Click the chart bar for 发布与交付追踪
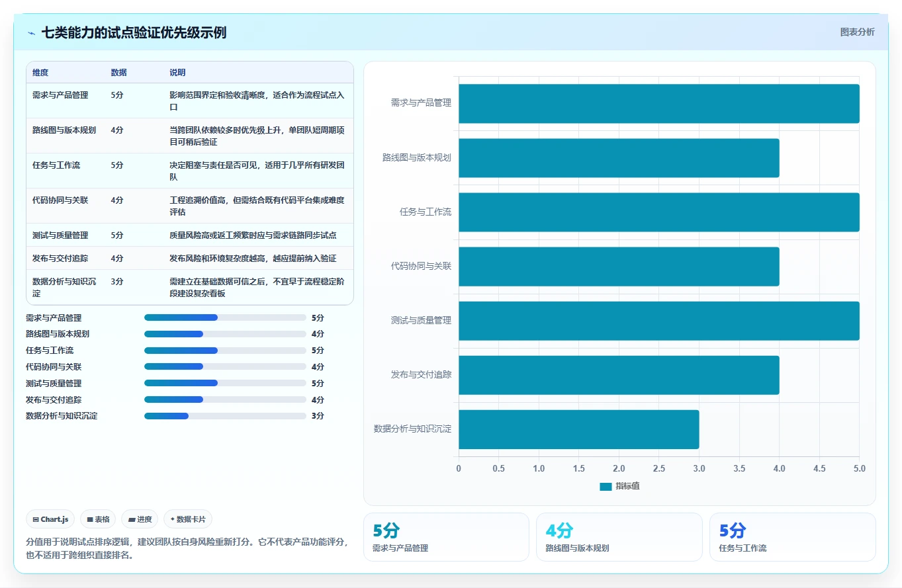Screen dimensions: 902x588 click(619, 375)
